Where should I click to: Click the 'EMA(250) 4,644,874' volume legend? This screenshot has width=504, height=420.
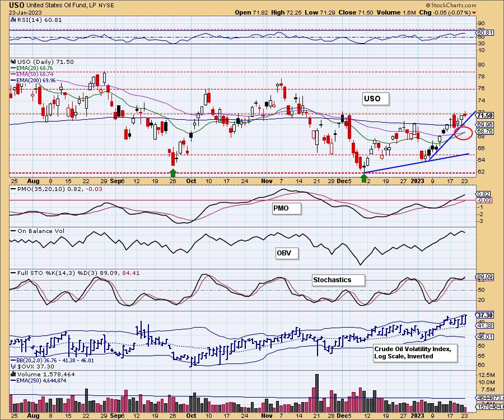tap(38, 380)
